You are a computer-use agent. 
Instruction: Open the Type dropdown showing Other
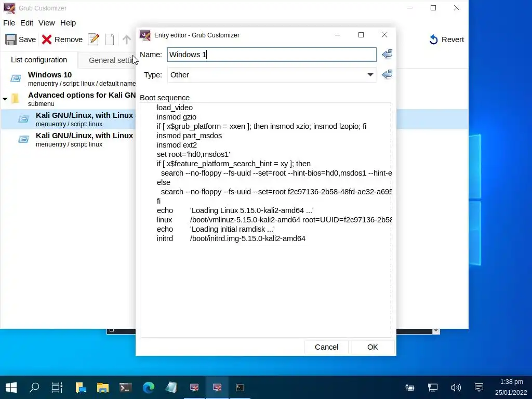coord(272,75)
